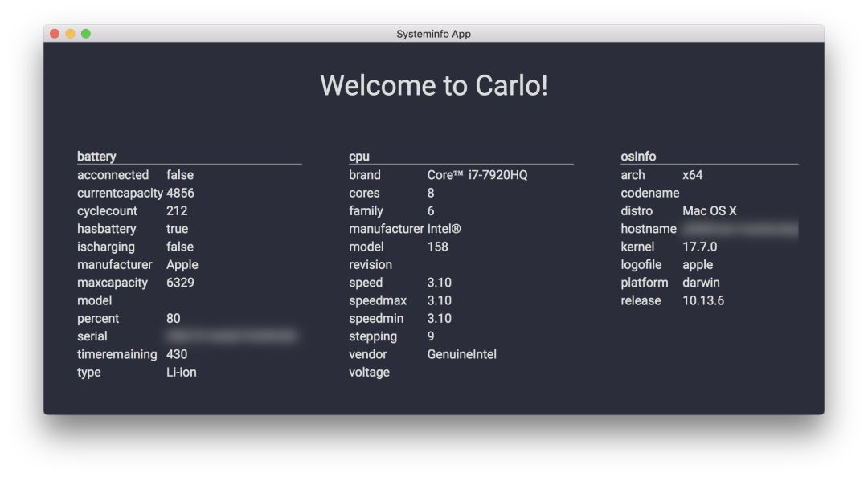Click the distro value Mac OS X

click(x=710, y=211)
